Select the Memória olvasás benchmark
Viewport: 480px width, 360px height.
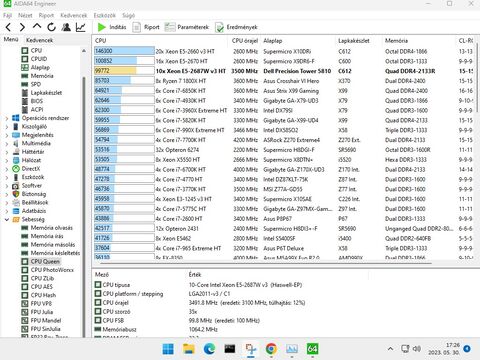[47, 228]
